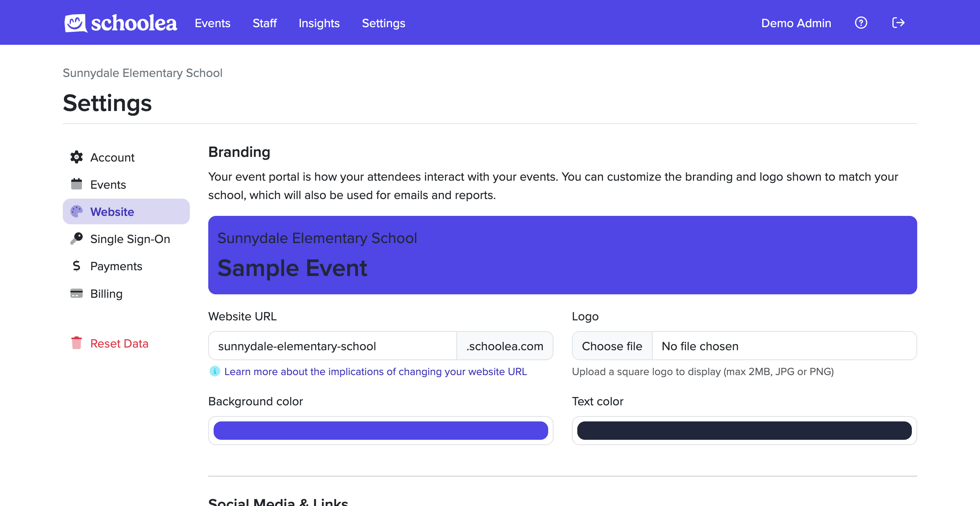Click the logout icon in the top bar

point(898,23)
